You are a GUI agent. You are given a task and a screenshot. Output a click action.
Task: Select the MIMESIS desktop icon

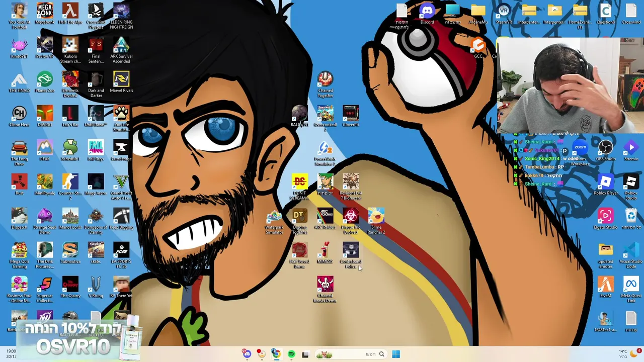[325, 253]
